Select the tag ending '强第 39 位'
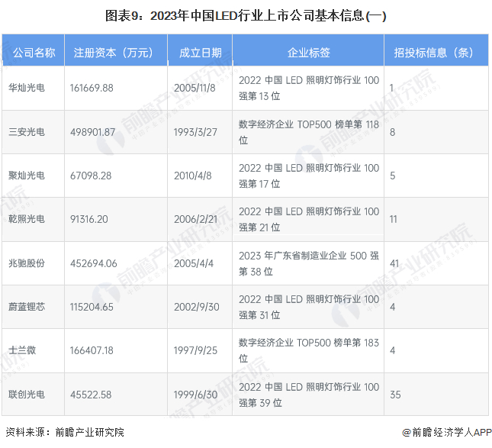Screen dimensions: 492x448 (309, 395)
